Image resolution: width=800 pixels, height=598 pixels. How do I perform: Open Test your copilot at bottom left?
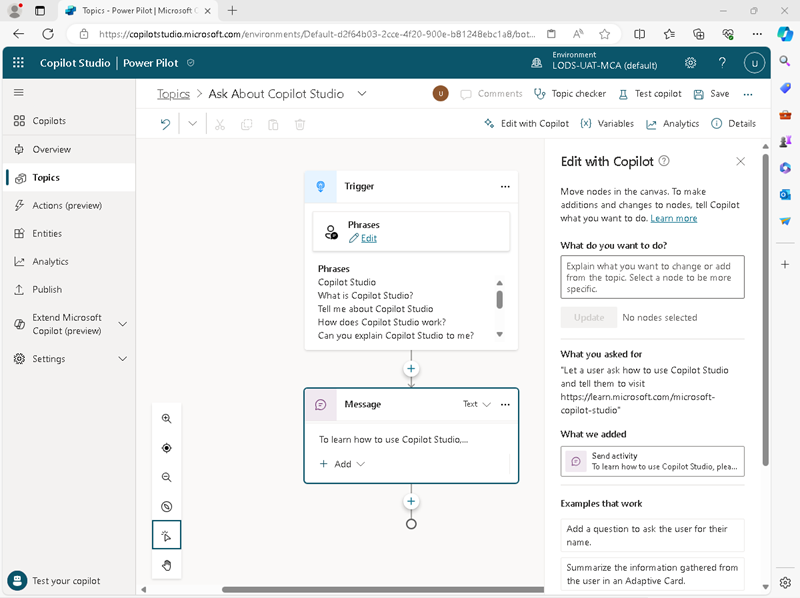(x=54, y=581)
